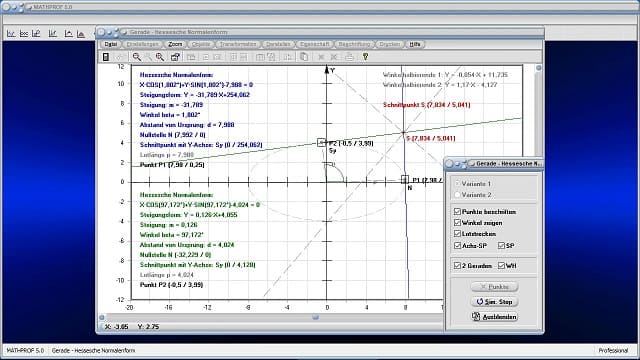Uncheck Punkte beschriften checkbox

[x=458, y=211]
